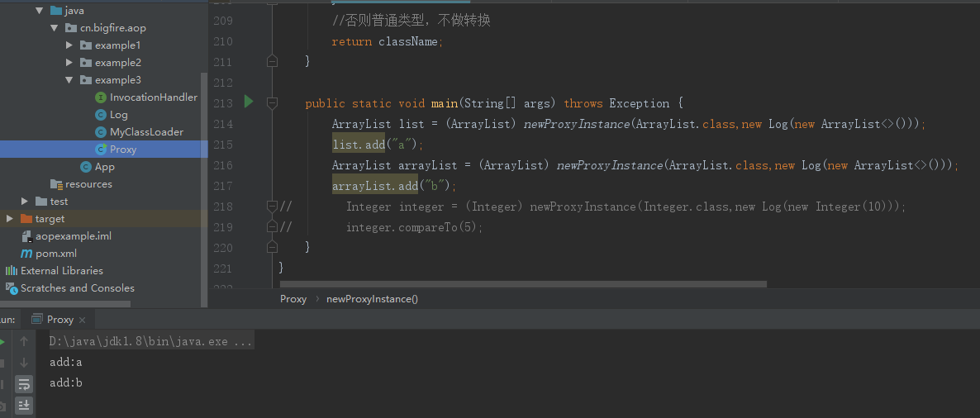Image resolution: width=980 pixels, height=418 pixels.
Task: Click arrayList.add("b") statement in editor
Action: click(x=394, y=186)
